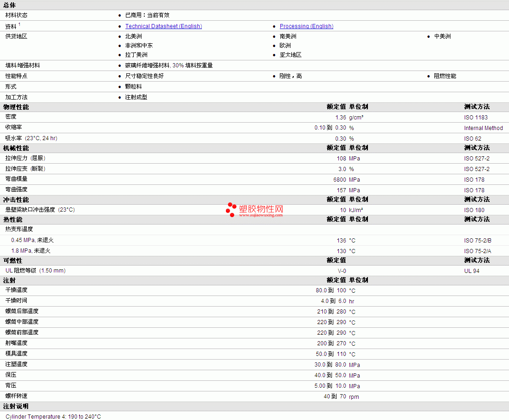The height and width of the screenshot is (420, 509).
Task: Click the 注射说明 section header
Action: (16, 406)
